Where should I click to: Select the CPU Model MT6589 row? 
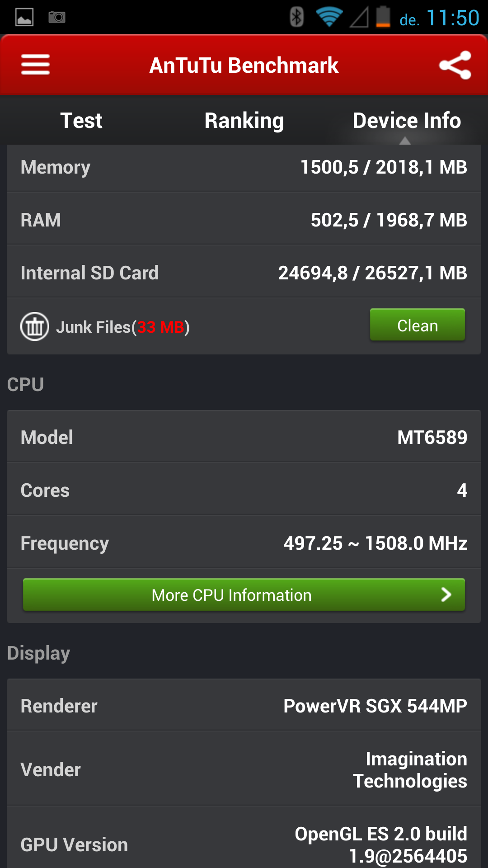(244, 437)
